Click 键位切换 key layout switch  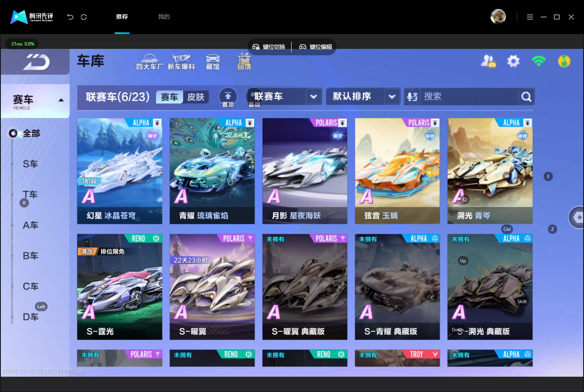coord(269,47)
